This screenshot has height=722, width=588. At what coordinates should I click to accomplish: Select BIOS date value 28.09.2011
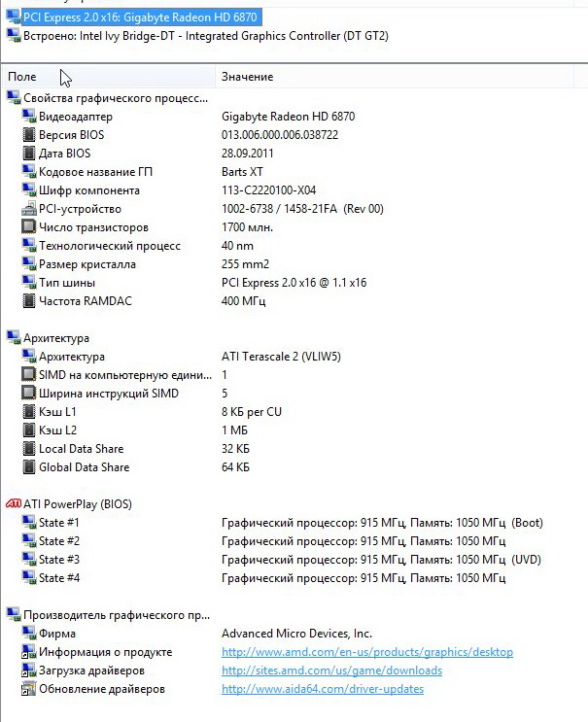point(248,153)
